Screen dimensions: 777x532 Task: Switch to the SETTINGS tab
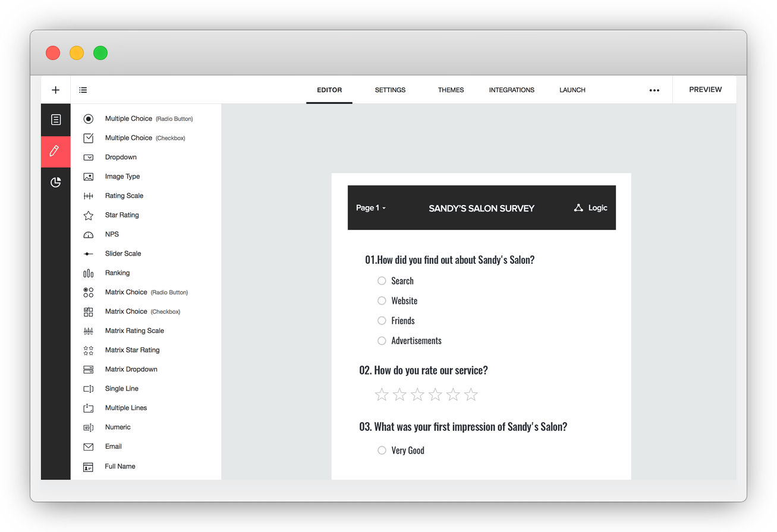tap(390, 90)
